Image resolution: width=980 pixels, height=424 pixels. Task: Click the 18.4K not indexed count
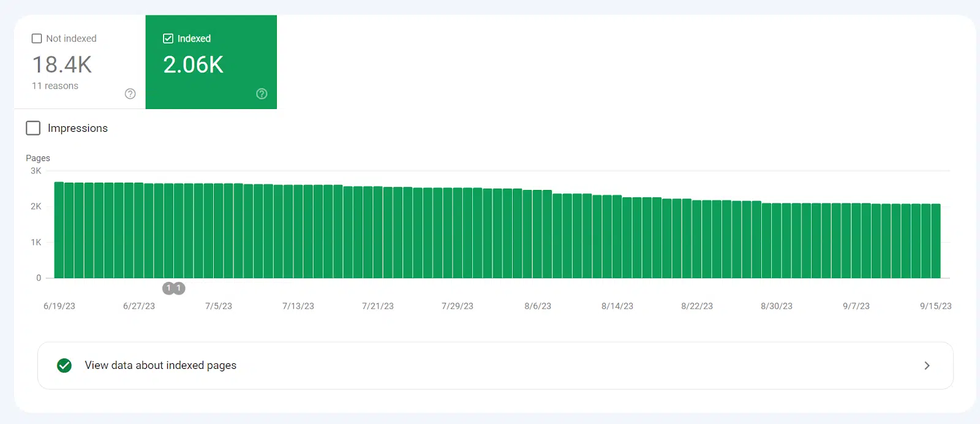pos(62,64)
